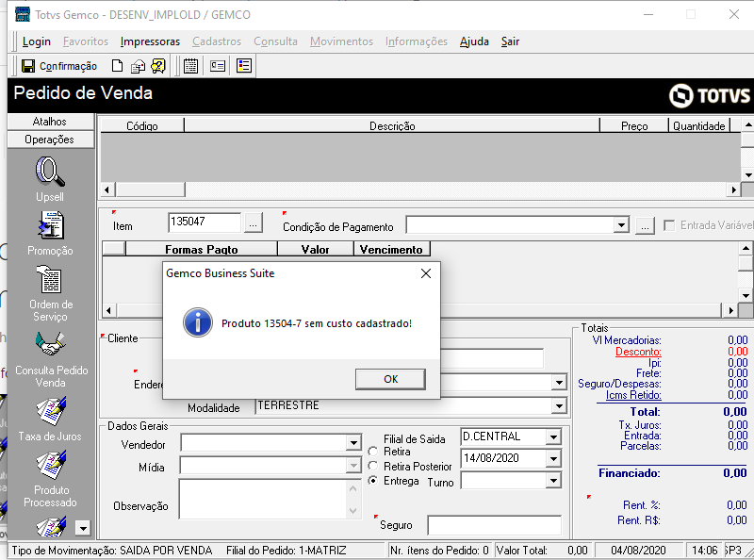
Task: Expand the Turno dropdown
Action: 553,480
